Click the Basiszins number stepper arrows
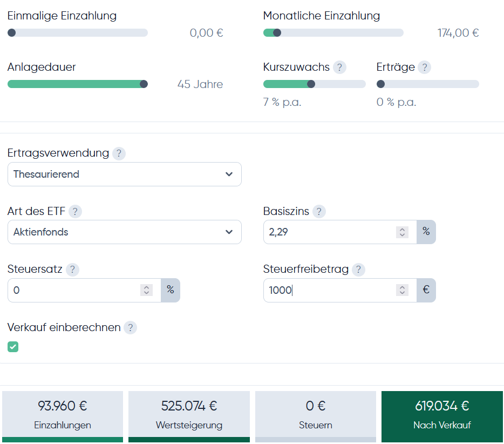 pos(402,232)
